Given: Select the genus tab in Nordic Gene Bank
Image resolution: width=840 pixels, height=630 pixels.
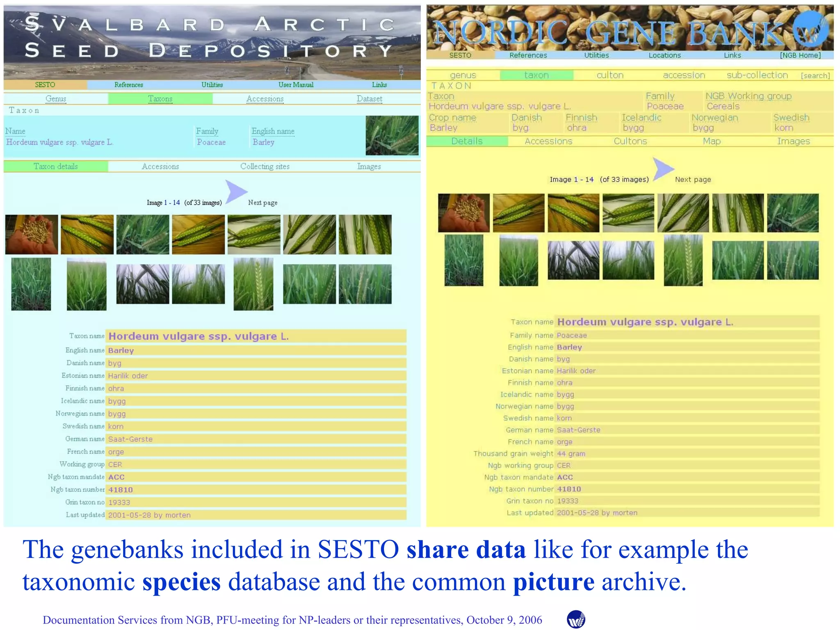Looking at the screenshot, I should (x=463, y=75).
